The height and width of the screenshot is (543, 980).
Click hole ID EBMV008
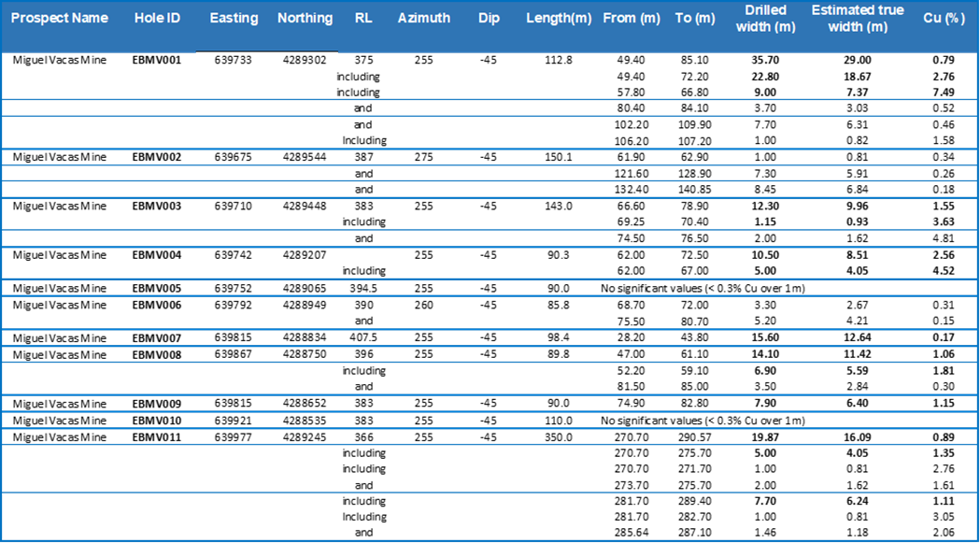click(x=158, y=355)
